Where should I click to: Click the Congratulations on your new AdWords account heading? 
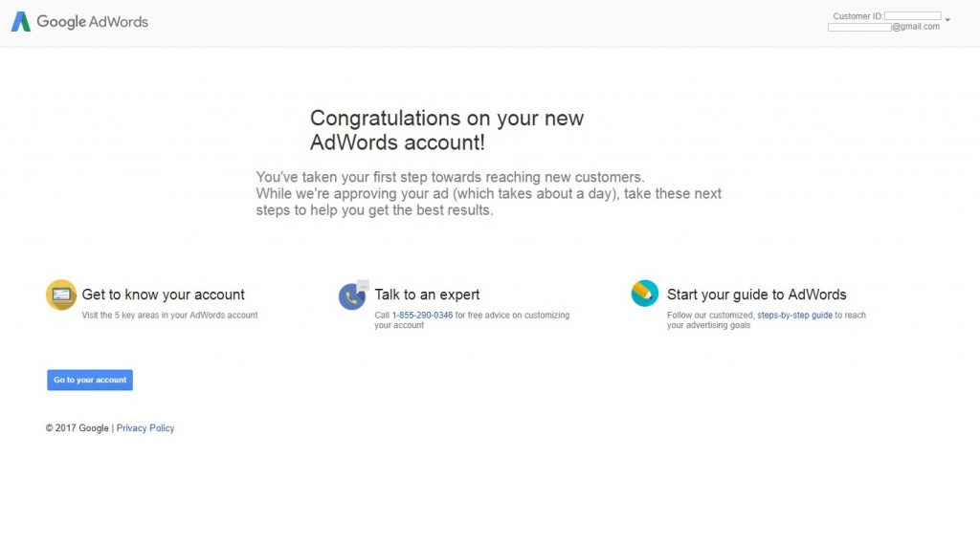coord(447,130)
